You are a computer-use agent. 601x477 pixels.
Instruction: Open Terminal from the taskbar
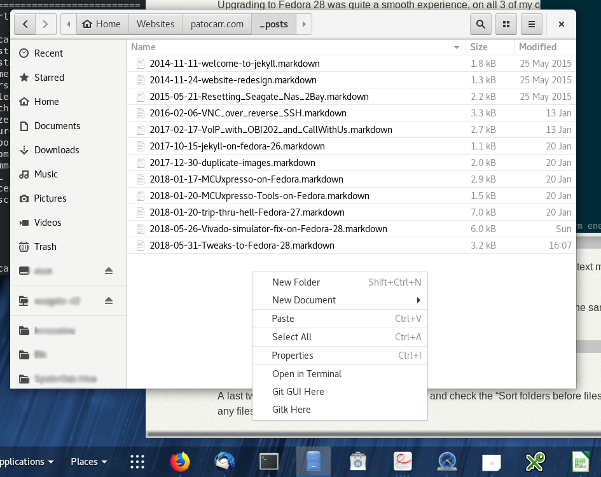tap(269, 462)
